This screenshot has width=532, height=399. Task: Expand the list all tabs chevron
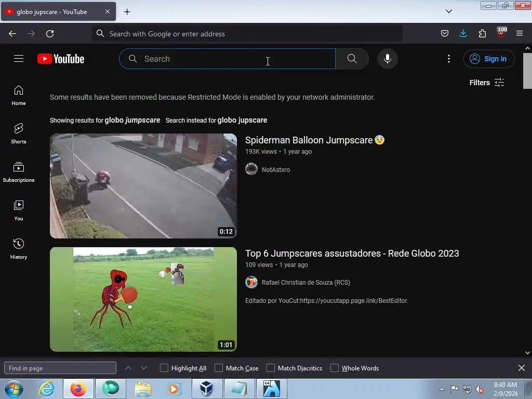coord(448,11)
